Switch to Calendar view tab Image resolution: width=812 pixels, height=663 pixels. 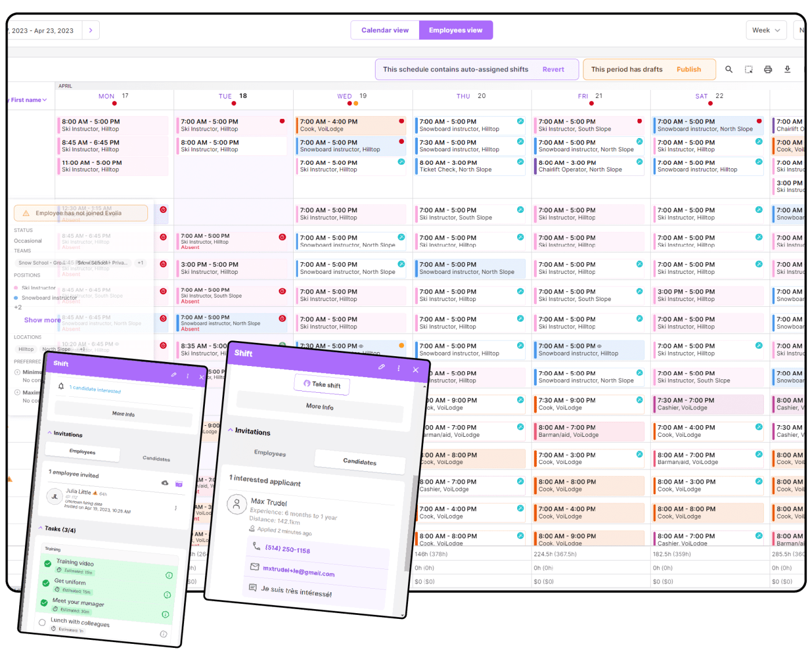385,30
